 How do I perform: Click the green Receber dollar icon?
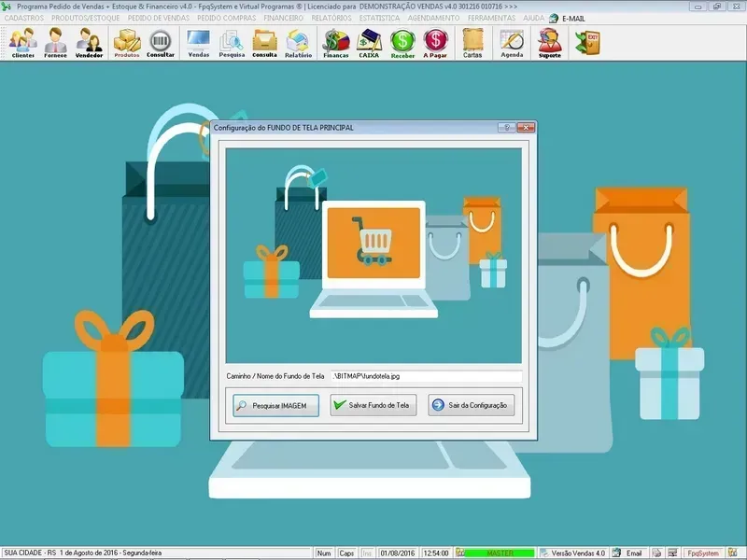pyautogui.click(x=402, y=43)
